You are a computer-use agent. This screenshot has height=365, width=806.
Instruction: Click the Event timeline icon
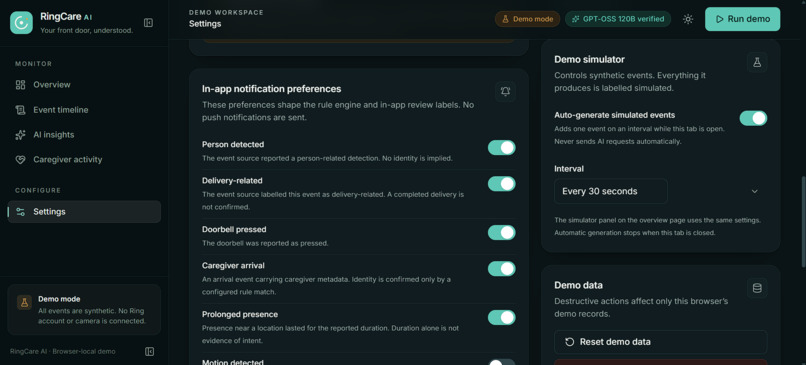click(x=21, y=110)
